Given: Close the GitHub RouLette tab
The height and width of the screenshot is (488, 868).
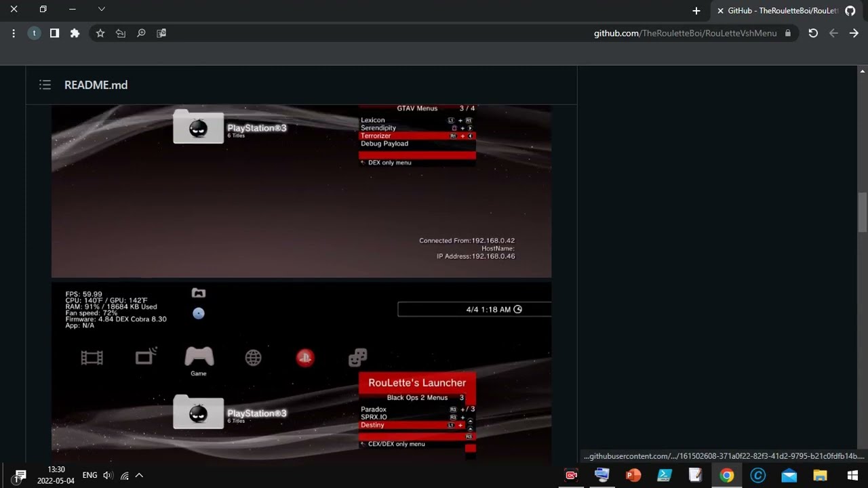Looking at the screenshot, I should coord(720,10).
